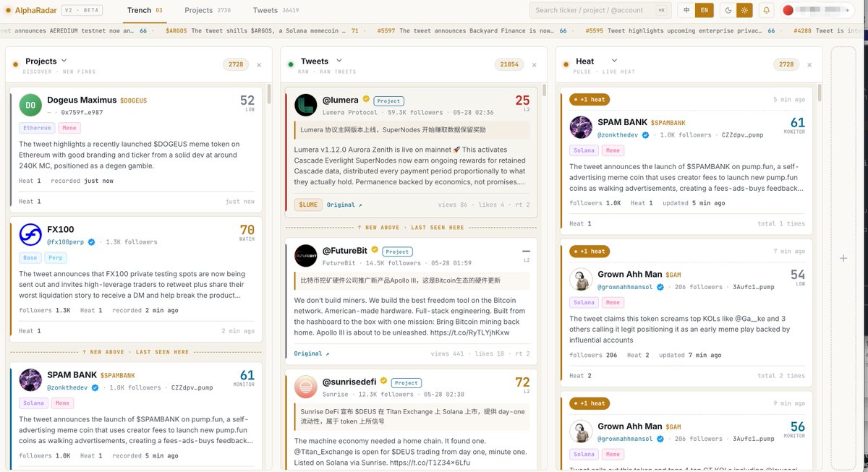
Task: Click the $DOGEUS ticker label
Action: (133, 100)
